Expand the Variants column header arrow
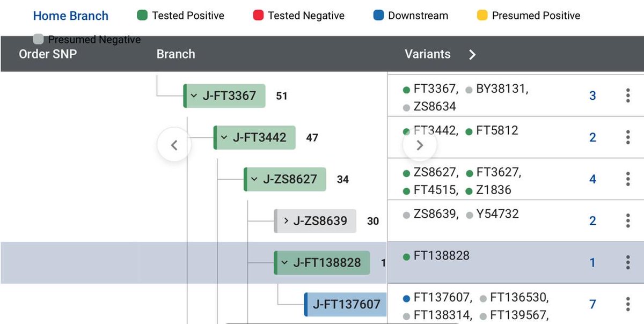 pos(472,54)
